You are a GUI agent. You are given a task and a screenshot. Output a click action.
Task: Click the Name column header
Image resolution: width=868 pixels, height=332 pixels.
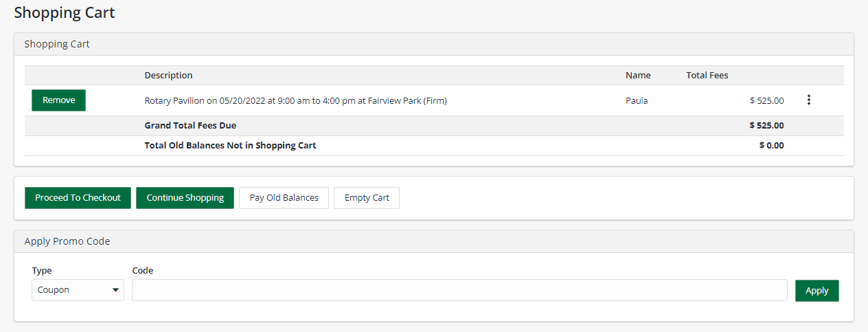coord(638,75)
